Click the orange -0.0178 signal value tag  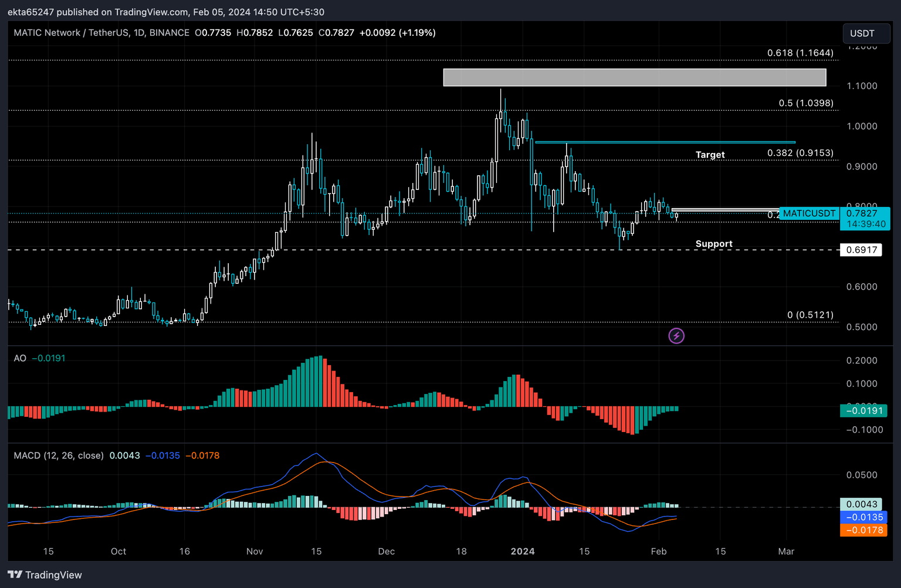click(x=863, y=530)
